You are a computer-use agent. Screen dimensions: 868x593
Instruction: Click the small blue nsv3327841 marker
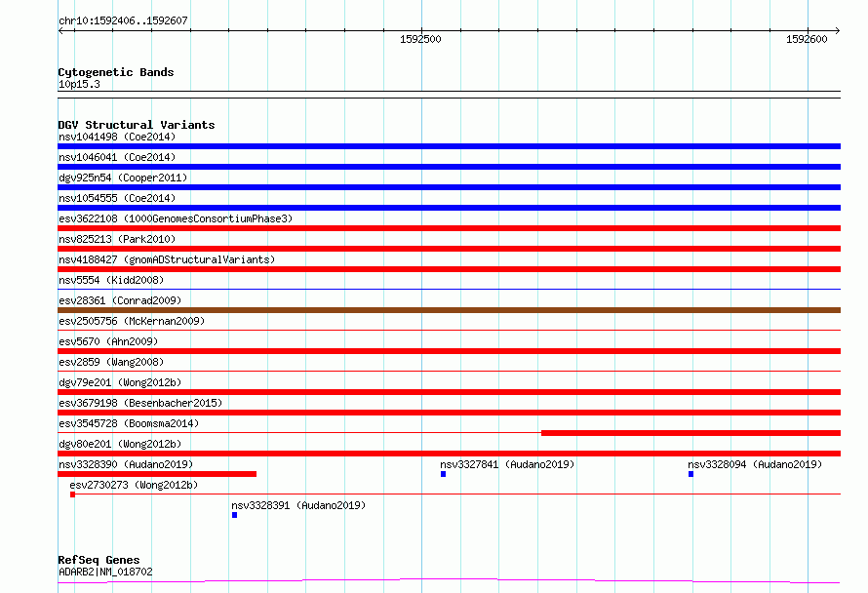444,474
